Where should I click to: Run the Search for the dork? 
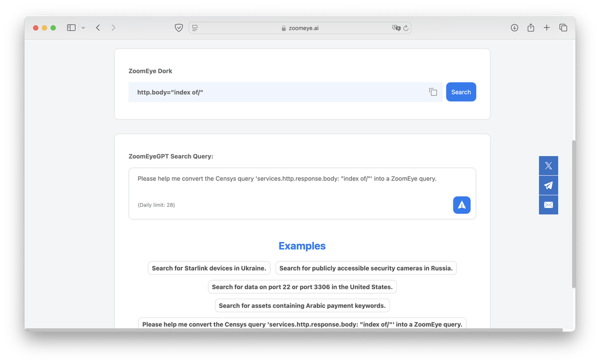[x=461, y=92]
